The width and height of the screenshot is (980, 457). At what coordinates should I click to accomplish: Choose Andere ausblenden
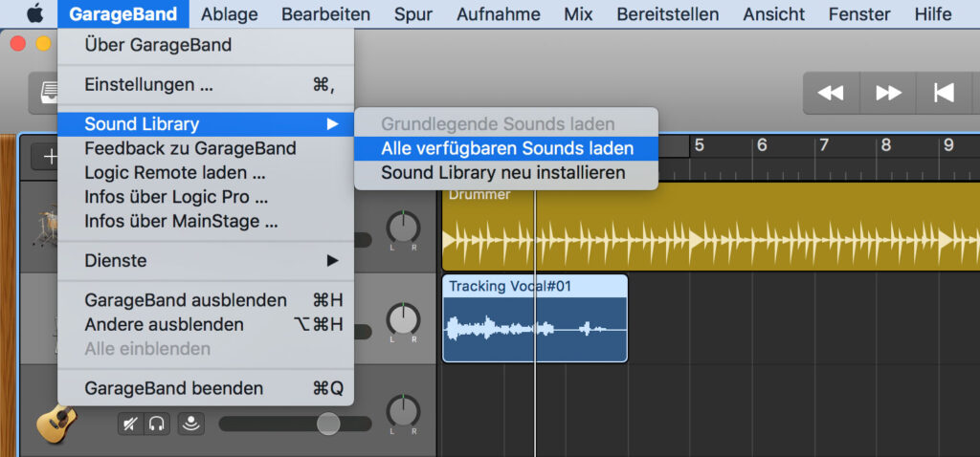pyautogui.click(x=206, y=325)
